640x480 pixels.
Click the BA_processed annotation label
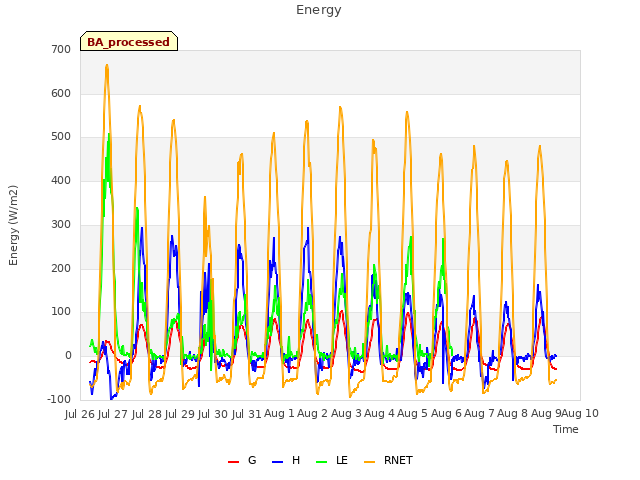(129, 41)
